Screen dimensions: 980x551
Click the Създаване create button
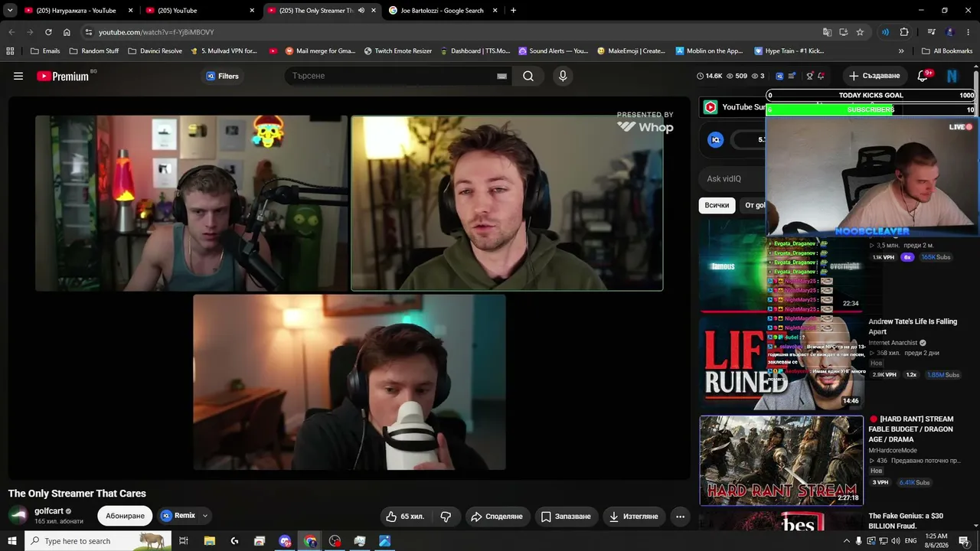(874, 76)
